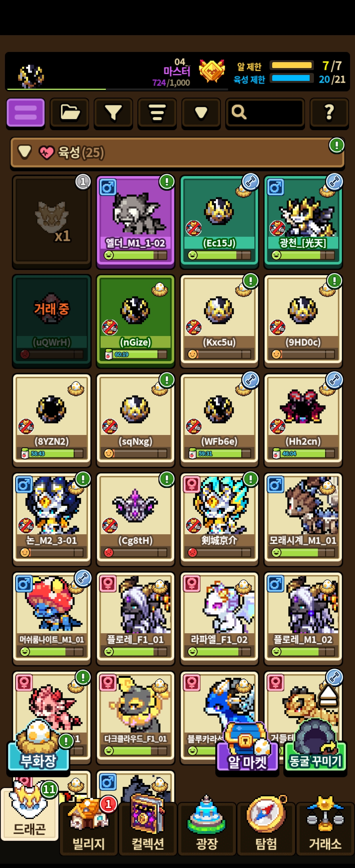Screen dimensions: 355x868
Task: Click the search input field
Action: (x=265, y=113)
